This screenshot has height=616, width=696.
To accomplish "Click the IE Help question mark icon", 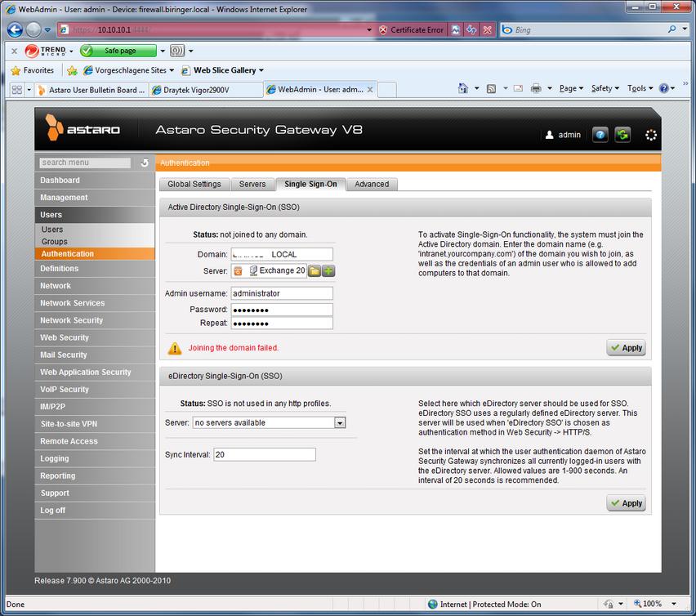I will click(x=664, y=88).
